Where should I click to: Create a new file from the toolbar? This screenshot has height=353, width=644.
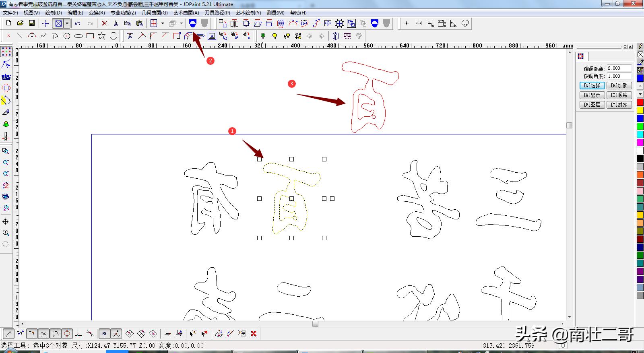[x=8, y=23]
